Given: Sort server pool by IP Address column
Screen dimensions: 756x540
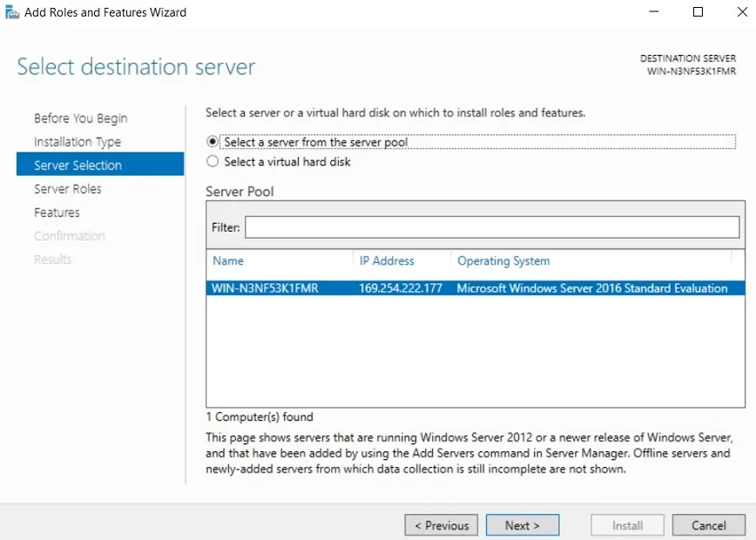Looking at the screenshot, I should pos(387,260).
